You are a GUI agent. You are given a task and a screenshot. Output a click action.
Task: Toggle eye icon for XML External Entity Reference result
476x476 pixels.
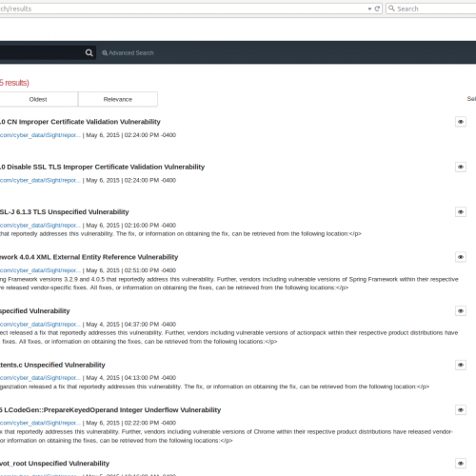[461, 257]
